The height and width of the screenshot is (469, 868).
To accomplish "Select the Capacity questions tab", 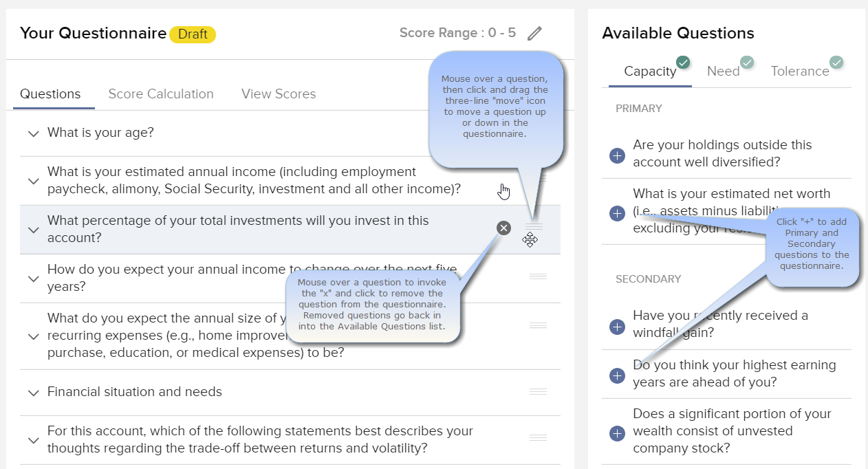I will [650, 71].
